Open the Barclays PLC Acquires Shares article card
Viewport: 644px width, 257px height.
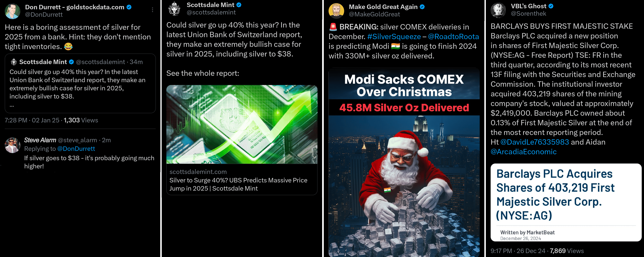pos(566,202)
